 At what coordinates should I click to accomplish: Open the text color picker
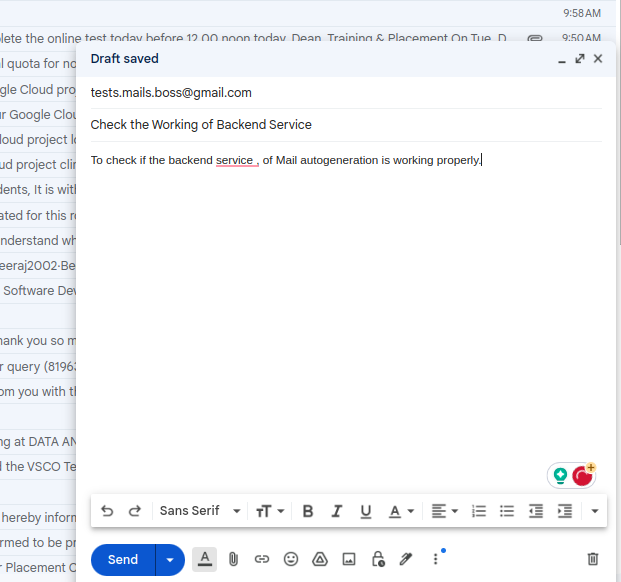tap(401, 511)
